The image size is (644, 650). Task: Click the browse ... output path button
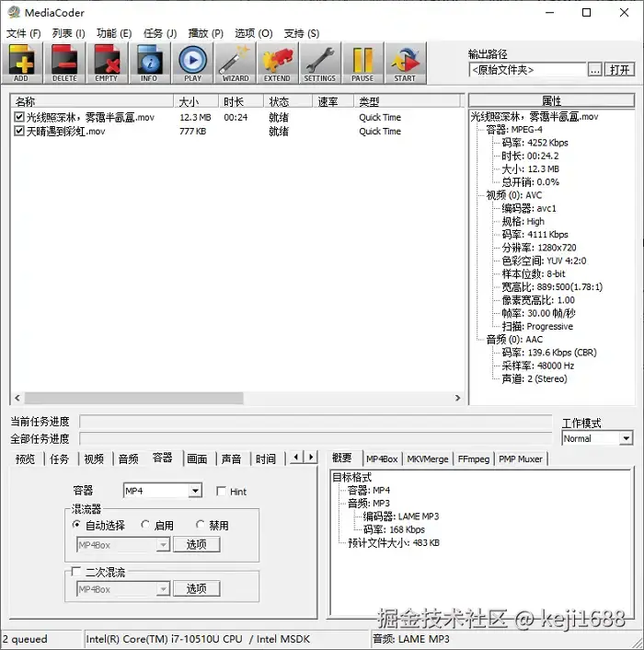595,70
